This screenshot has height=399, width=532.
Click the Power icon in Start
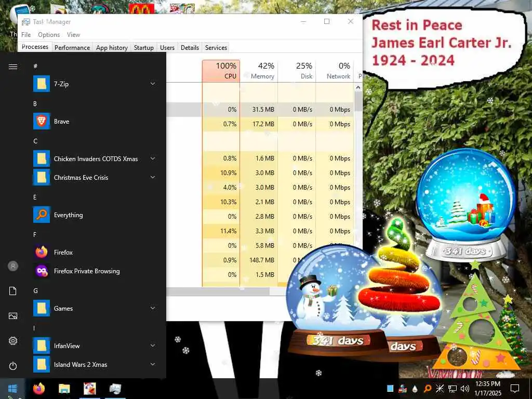pos(13,366)
